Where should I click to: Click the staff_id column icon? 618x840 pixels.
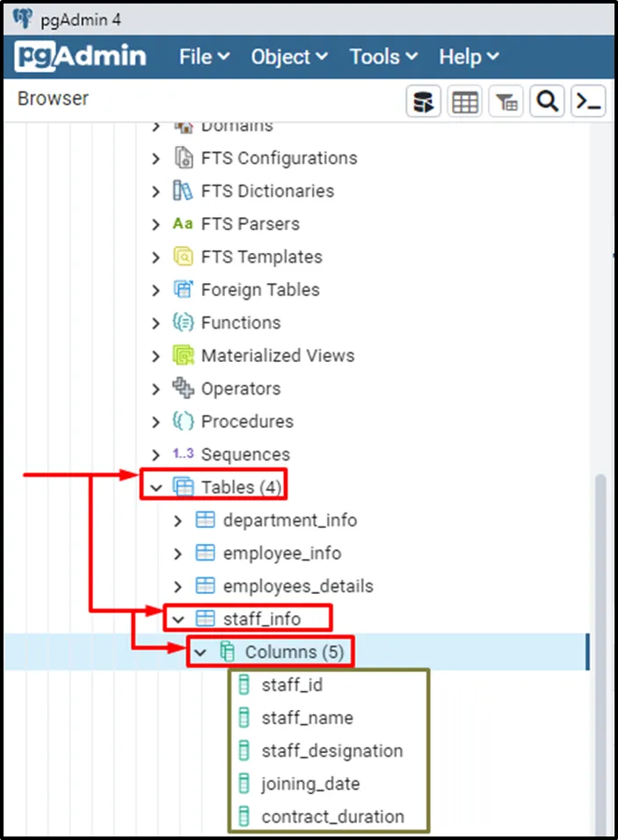pyautogui.click(x=244, y=685)
